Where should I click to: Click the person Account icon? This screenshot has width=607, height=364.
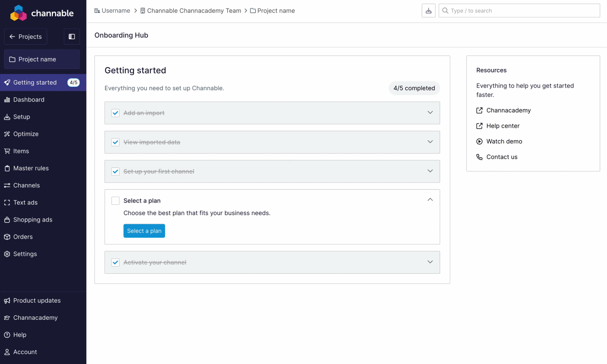coord(7,352)
